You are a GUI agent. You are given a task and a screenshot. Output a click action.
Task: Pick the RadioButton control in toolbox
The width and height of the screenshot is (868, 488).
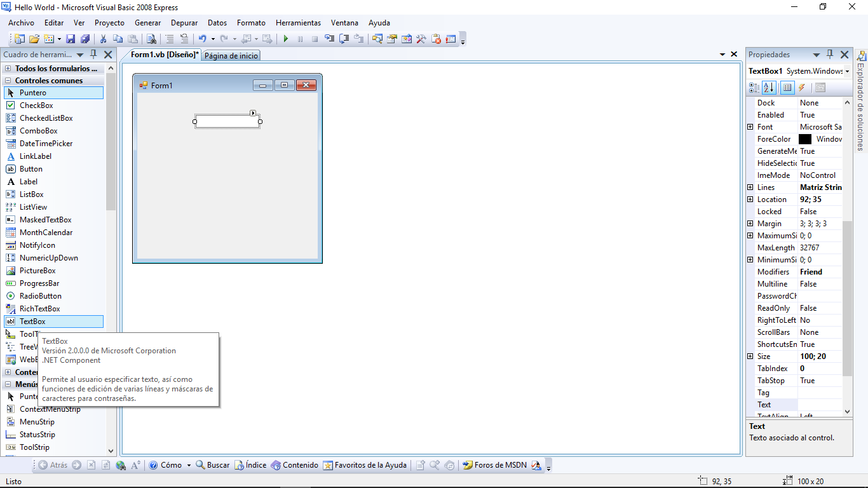pyautogui.click(x=53, y=296)
